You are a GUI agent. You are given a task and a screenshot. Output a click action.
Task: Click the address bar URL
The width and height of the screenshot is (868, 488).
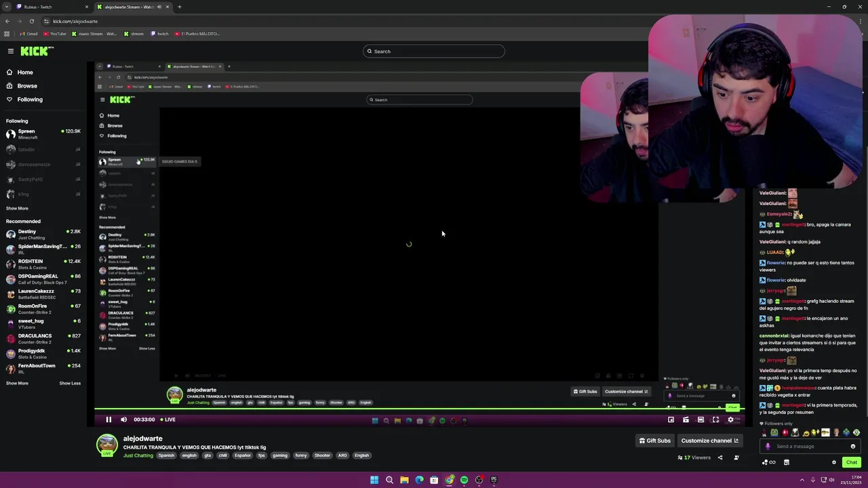click(75, 21)
